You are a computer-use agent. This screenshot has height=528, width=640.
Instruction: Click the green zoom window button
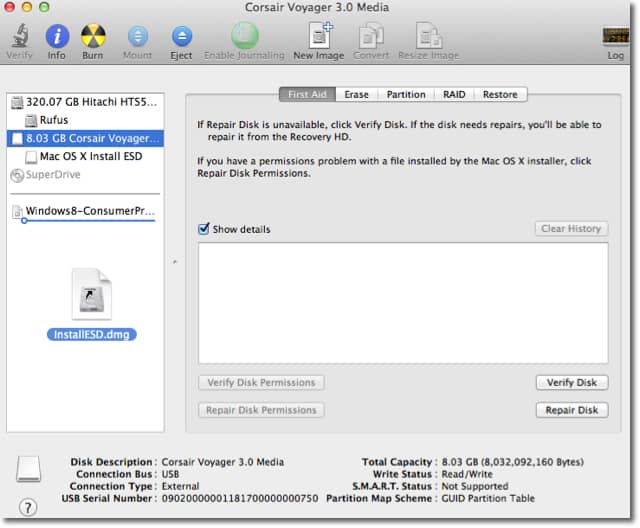[44, 7]
